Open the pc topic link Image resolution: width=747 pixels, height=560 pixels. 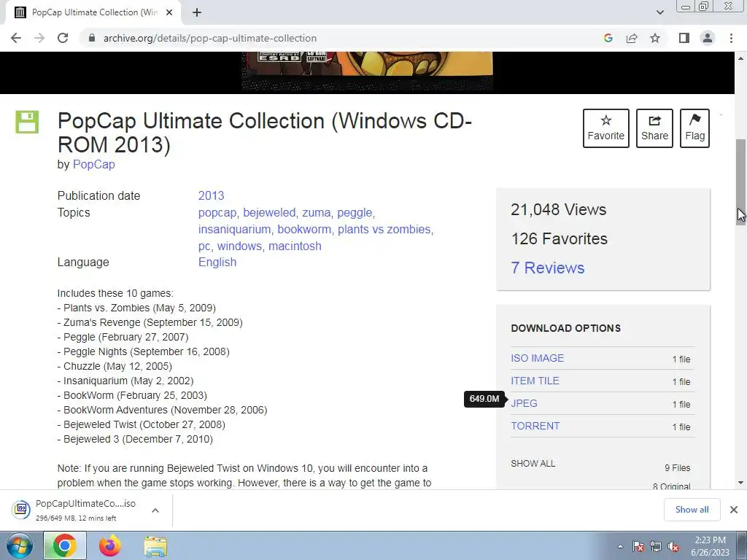pyautogui.click(x=204, y=246)
